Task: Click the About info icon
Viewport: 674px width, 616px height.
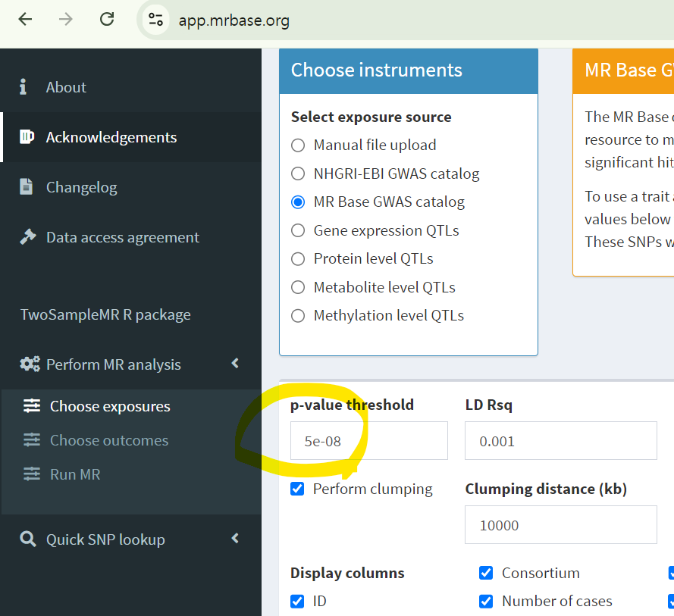Action: (x=23, y=87)
